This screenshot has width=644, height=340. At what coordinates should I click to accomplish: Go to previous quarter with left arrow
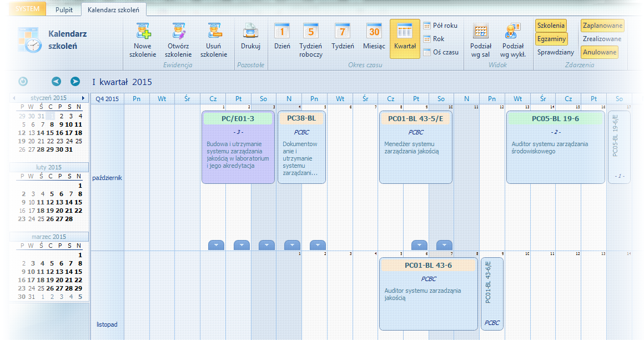pyautogui.click(x=56, y=82)
